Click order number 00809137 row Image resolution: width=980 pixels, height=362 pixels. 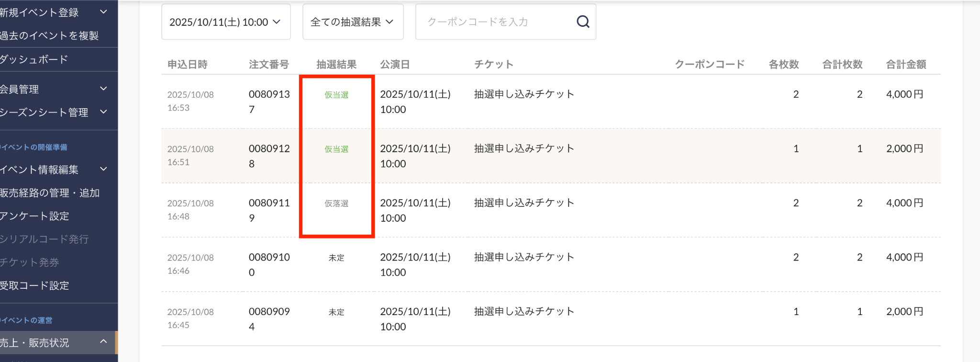coord(269,102)
